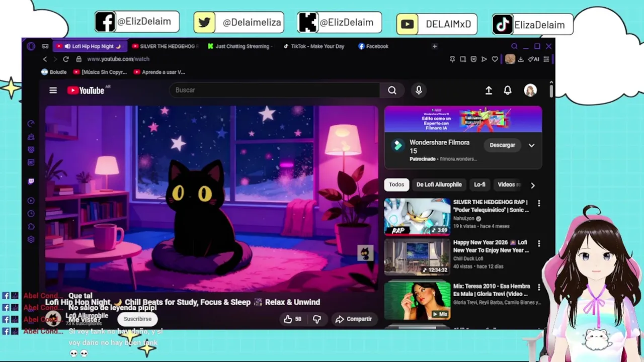Reload the YouTube page
The height and width of the screenshot is (362, 644).
click(x=65, y=59)
